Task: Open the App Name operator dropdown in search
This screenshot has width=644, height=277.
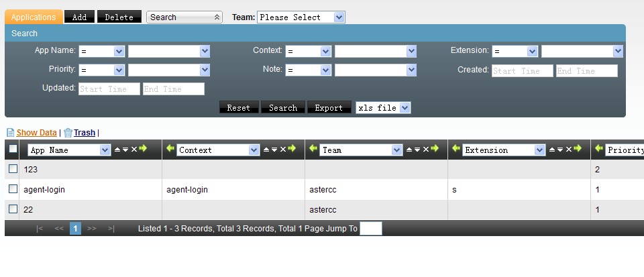Action: [101, 51]
